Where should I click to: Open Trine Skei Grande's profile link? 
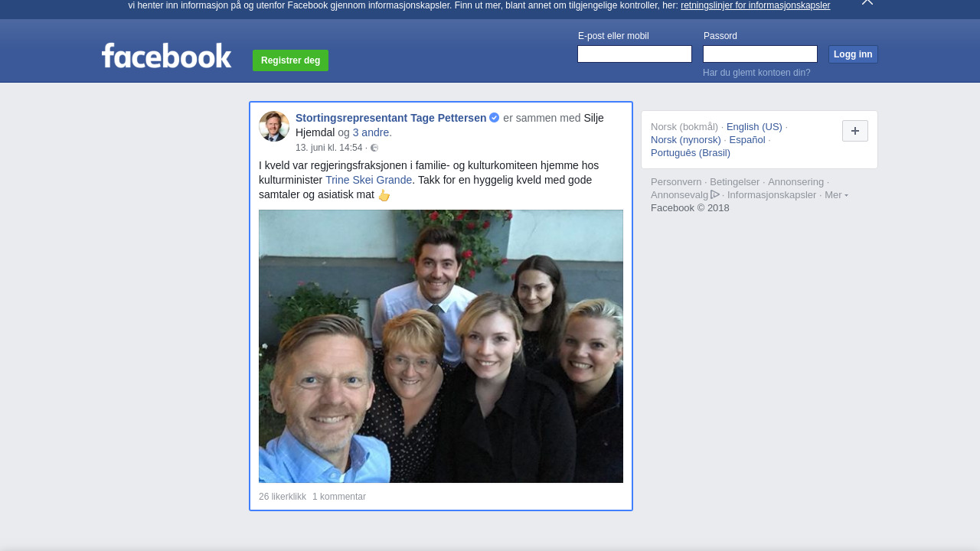coord(369,180)
